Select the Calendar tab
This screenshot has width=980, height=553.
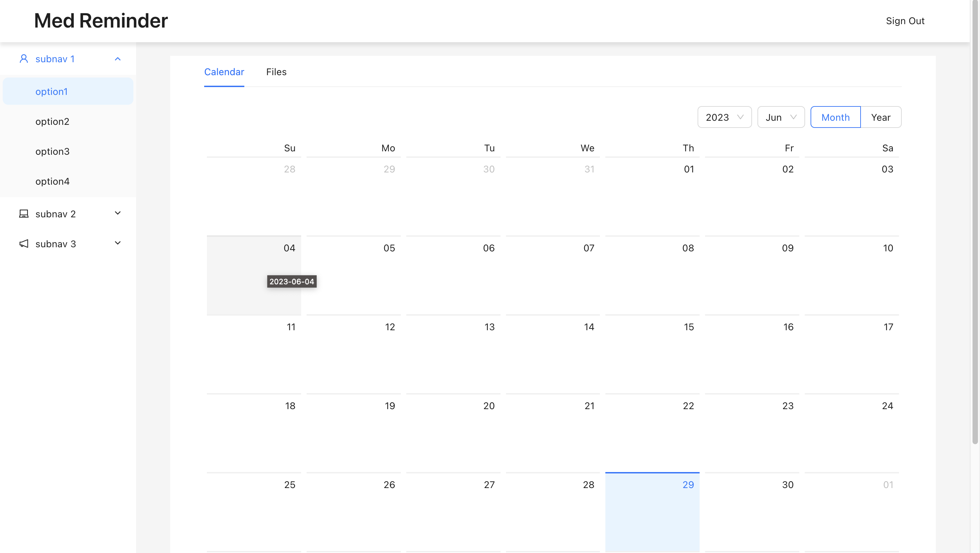pyautogui.click(x=224, y=72)
